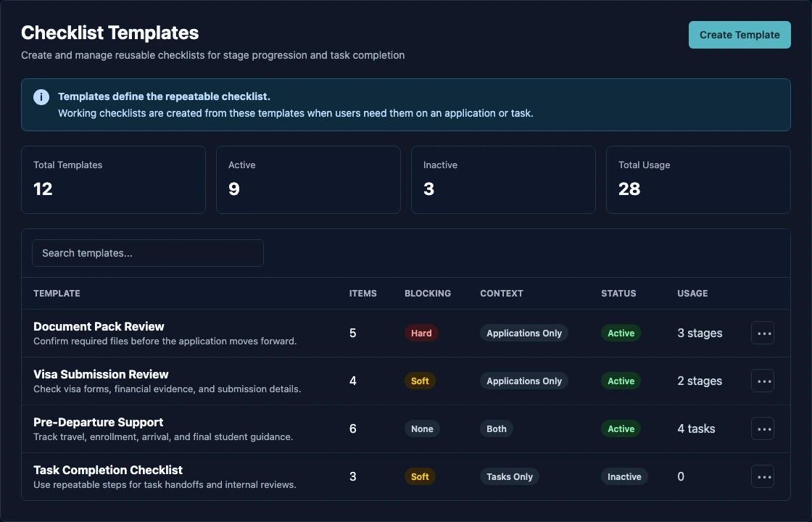This screenshot has height=522, width=812.
Task: Click description 'Use repeatable steps for task handoffs'
Action: [x=165, y=485]
